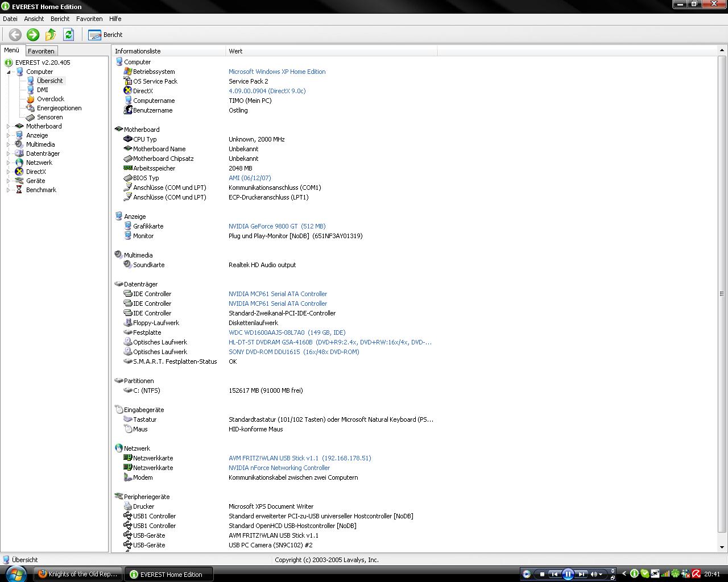
Task: Click EVEREST Home Edition taskbar button
Action: [170, 574]
